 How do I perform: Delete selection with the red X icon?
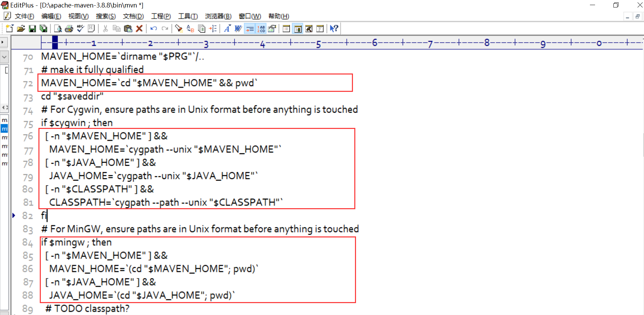(139, 29)
